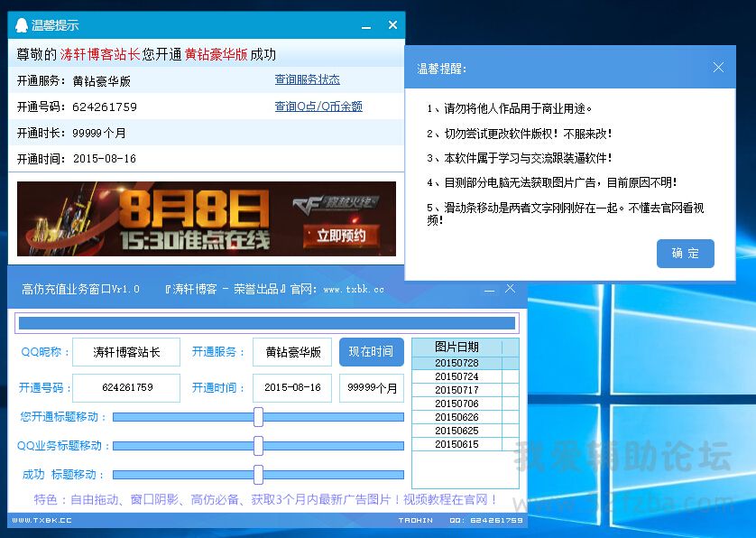The width and height of the screenshot is (756, 538).
Task: Click the 8月8日 CrossFire ad banner image
Action: coord(207,218)
